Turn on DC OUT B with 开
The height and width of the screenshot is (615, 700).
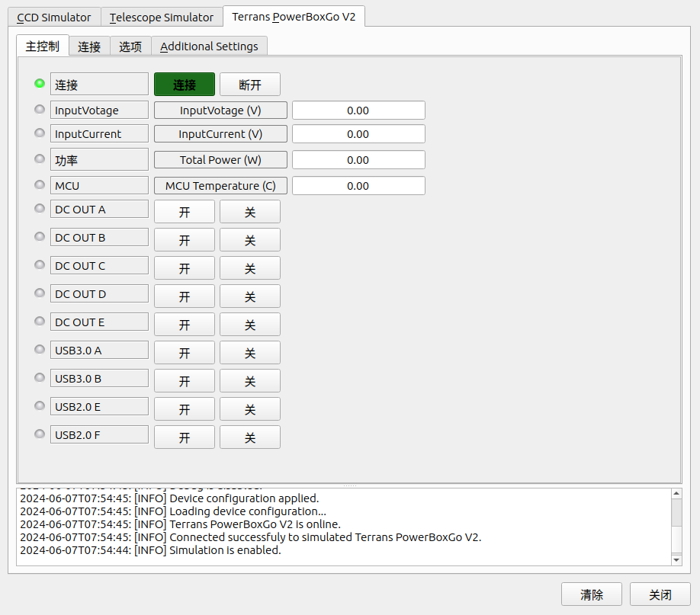click(x=185, y=240)
